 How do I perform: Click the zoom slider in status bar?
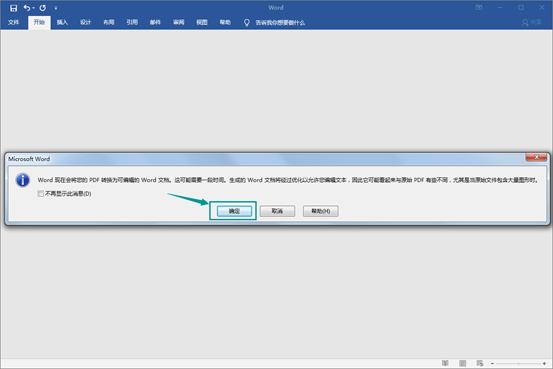coord(518,363)
